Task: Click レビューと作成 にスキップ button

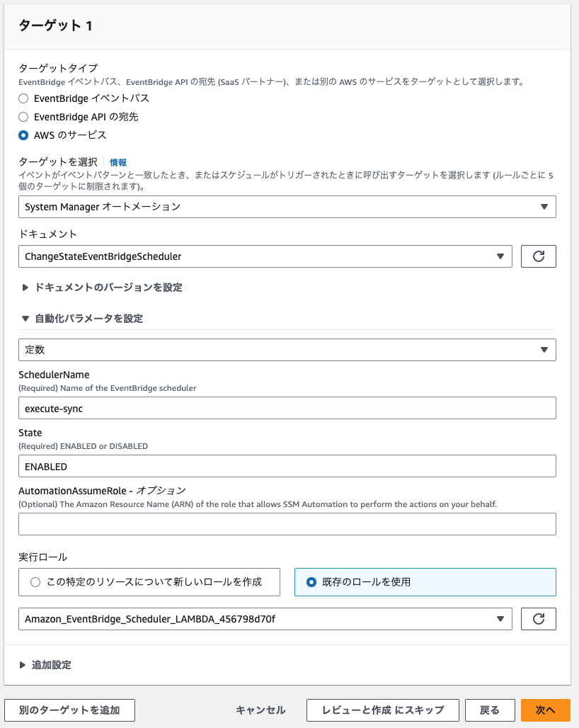Action: [383, 710]
